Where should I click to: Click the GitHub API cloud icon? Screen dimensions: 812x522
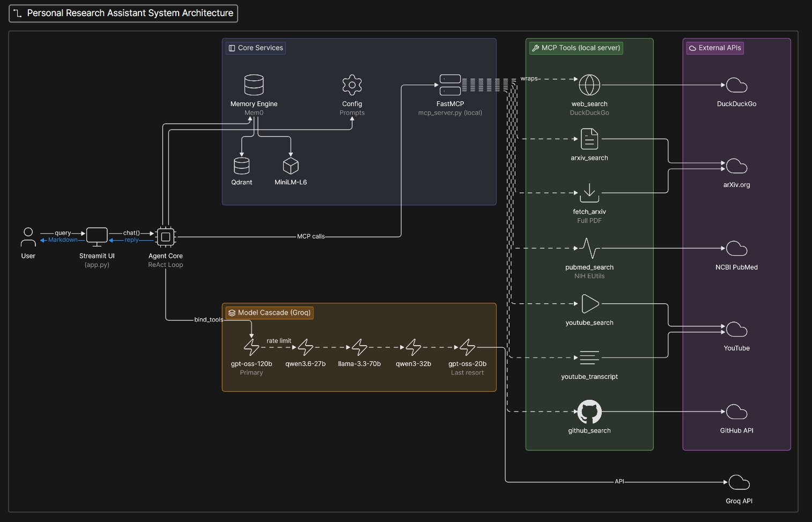[x=737, y=412]
